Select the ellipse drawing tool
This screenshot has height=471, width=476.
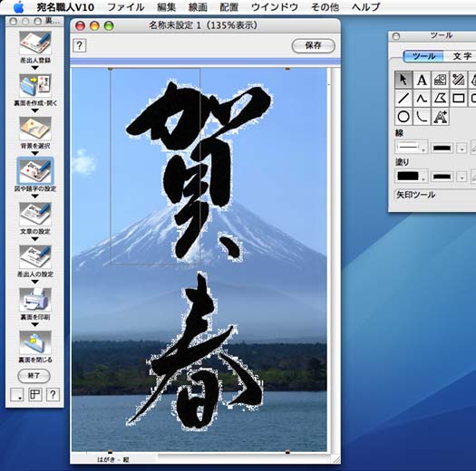click(403, 117)
